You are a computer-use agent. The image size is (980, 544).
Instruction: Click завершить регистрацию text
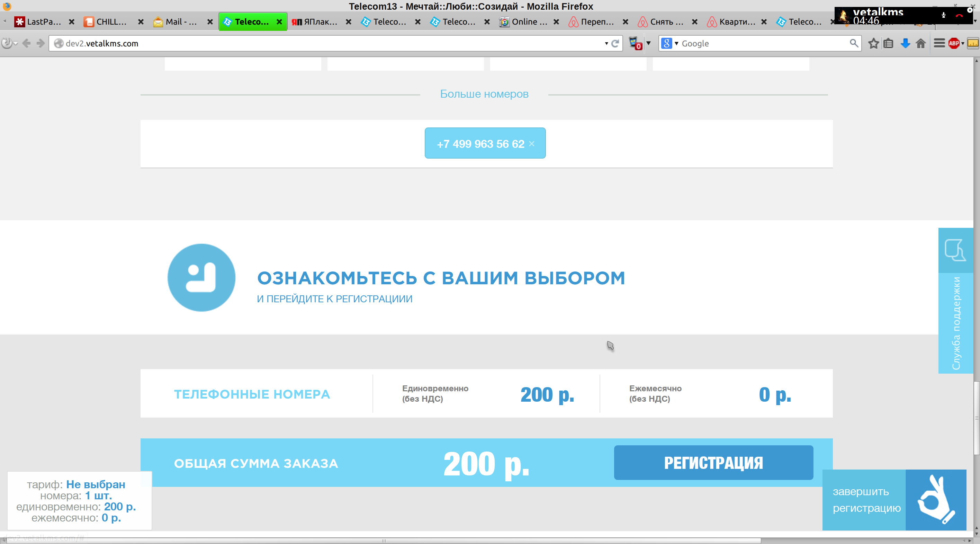[866, 499]
